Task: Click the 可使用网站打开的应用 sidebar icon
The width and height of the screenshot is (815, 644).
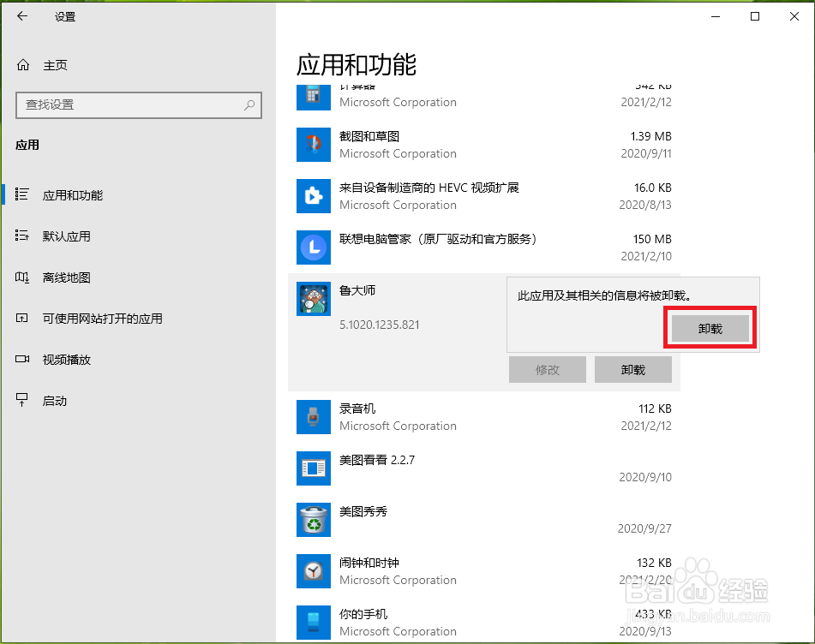Action: 21,318
